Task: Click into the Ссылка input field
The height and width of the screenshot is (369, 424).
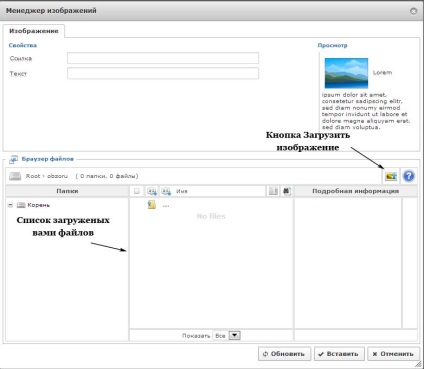Action: point(163,58)
